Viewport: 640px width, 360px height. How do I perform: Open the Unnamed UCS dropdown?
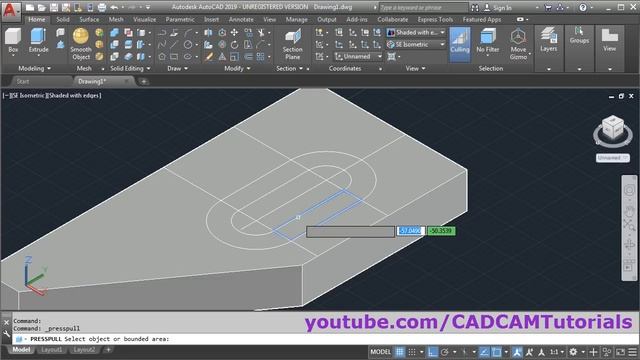[358, 56]
